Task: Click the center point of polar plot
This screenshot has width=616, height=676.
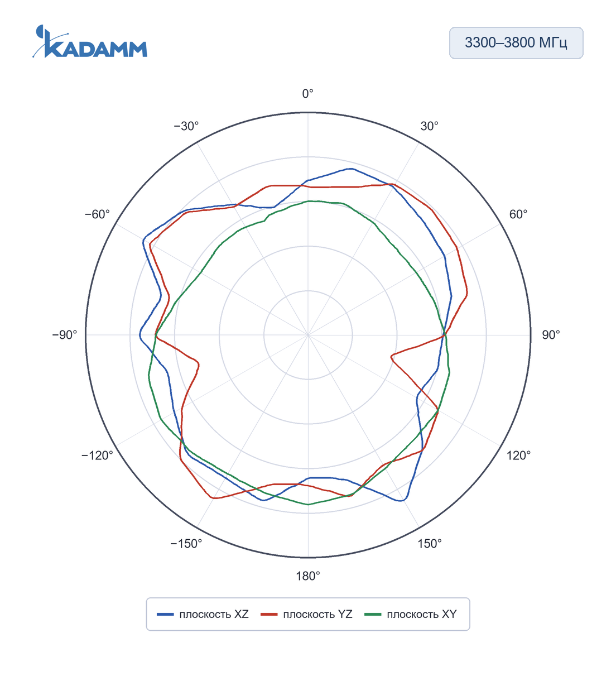Action: (x=308, y=335)
